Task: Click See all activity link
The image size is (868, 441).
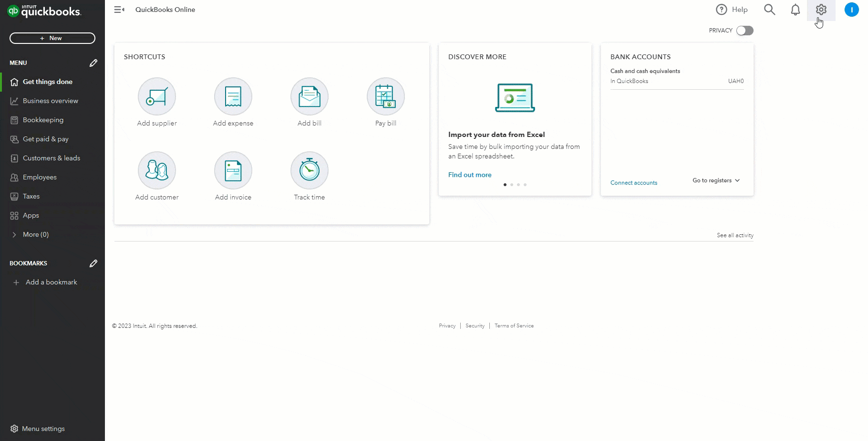Action: pos(735,235)
